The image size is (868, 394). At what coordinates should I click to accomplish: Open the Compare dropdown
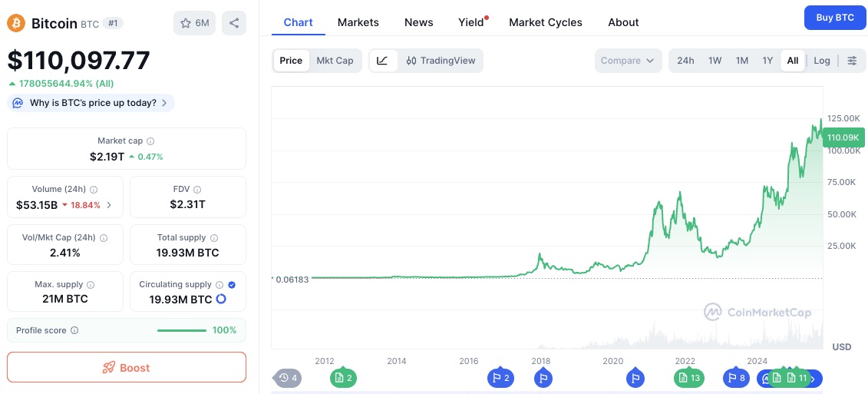[x=627, y=61]
